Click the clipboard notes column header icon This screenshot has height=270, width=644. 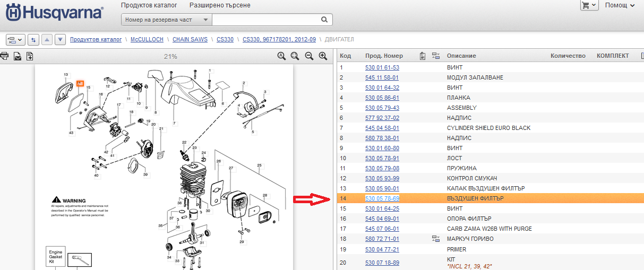coord(423,56)
